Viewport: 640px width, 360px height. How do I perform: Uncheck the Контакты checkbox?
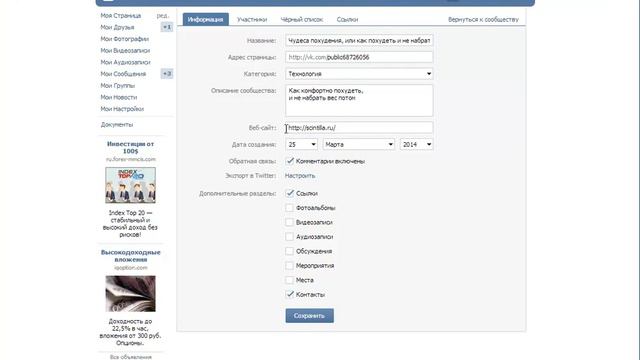[289, 294]
